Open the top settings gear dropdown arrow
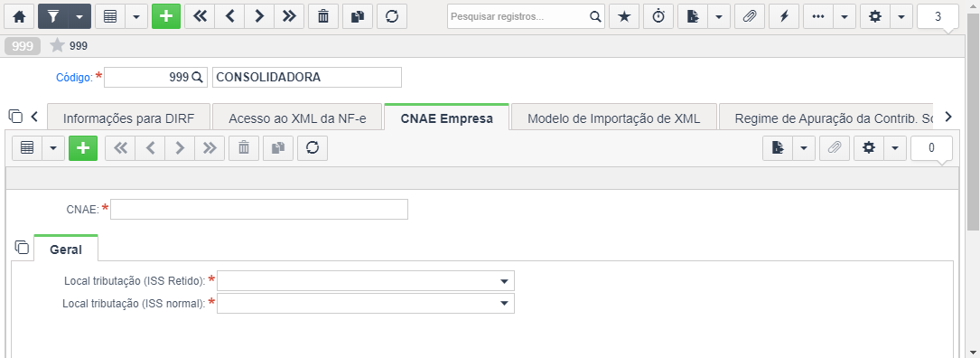Screen dimensions: 980x358 [x=901, y=17]
